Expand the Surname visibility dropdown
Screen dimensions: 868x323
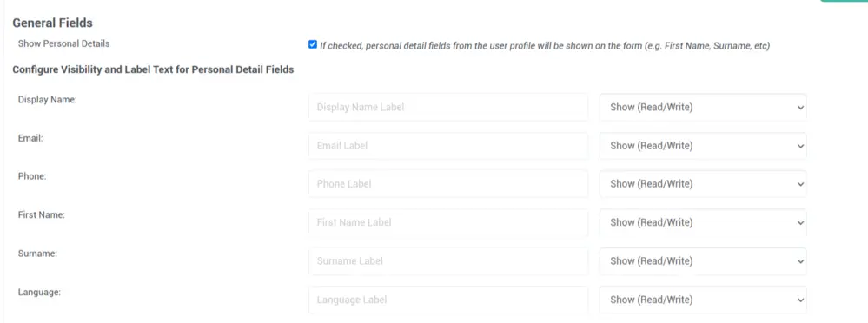(703, 261)
